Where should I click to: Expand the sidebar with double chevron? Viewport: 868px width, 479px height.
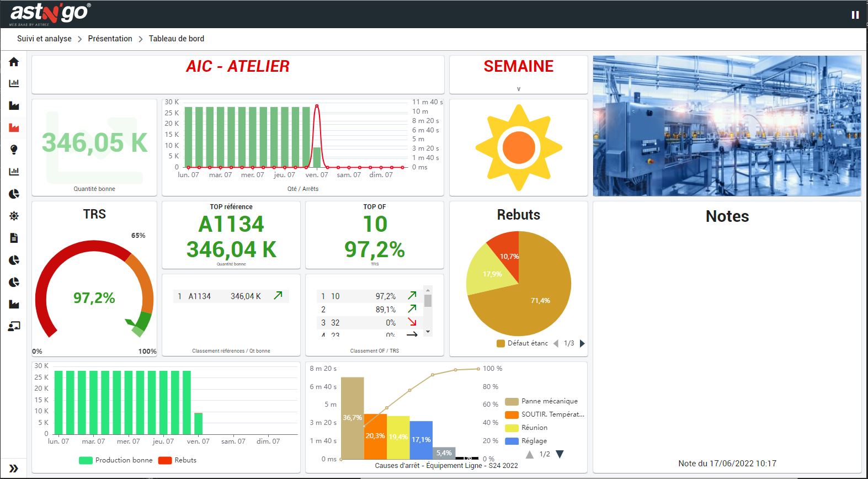(x=14, y=469)
